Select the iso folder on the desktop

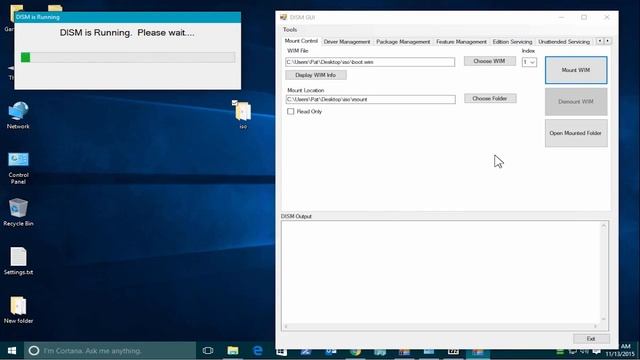click(x=243, y=114)
